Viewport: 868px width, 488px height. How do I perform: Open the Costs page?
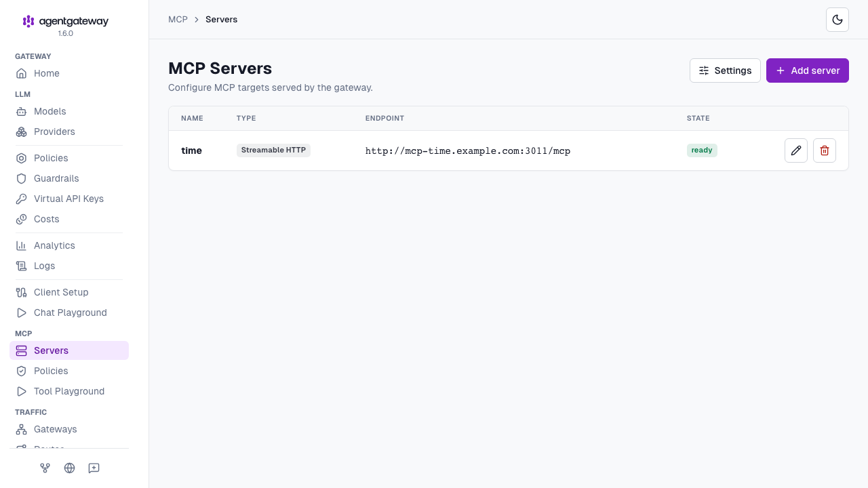click(69, 219)
